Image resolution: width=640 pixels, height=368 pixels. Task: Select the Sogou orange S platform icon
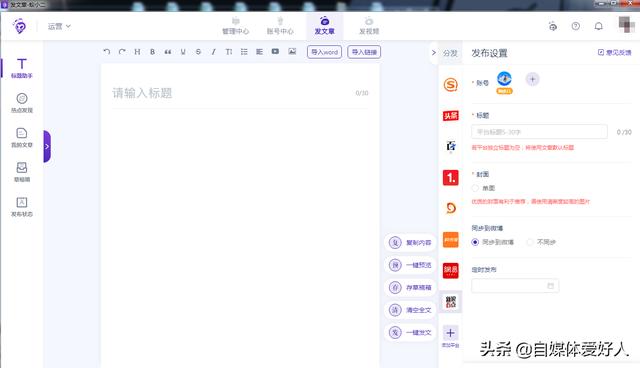pyautogui.click(x=451, y=85)
